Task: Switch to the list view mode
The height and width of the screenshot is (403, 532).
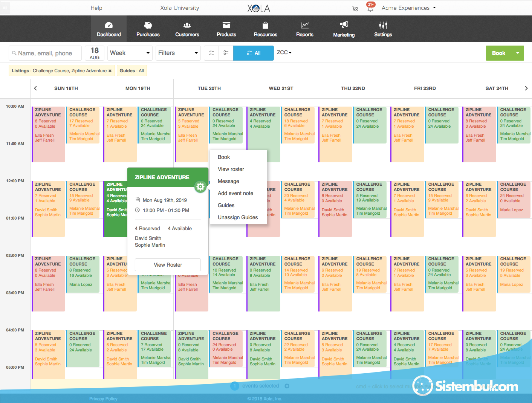Action: point(226,53)
